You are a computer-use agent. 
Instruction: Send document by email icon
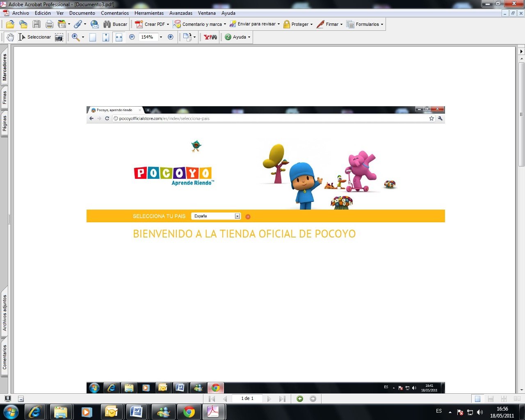(95, 24)
